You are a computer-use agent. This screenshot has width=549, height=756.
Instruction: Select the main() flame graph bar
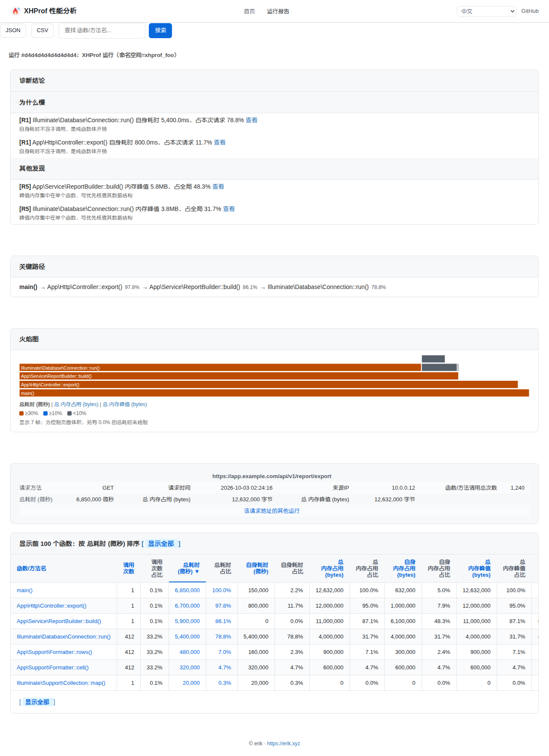[x=274, y=393]
